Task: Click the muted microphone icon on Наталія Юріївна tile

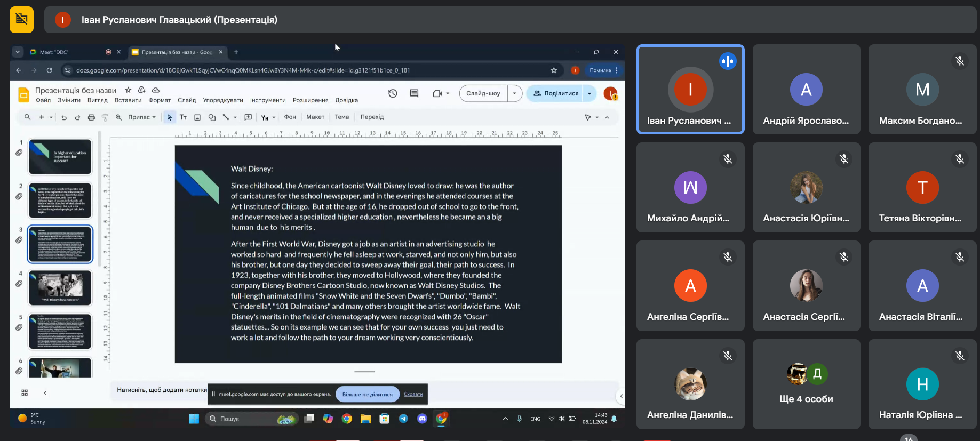Action: [960, 356]
